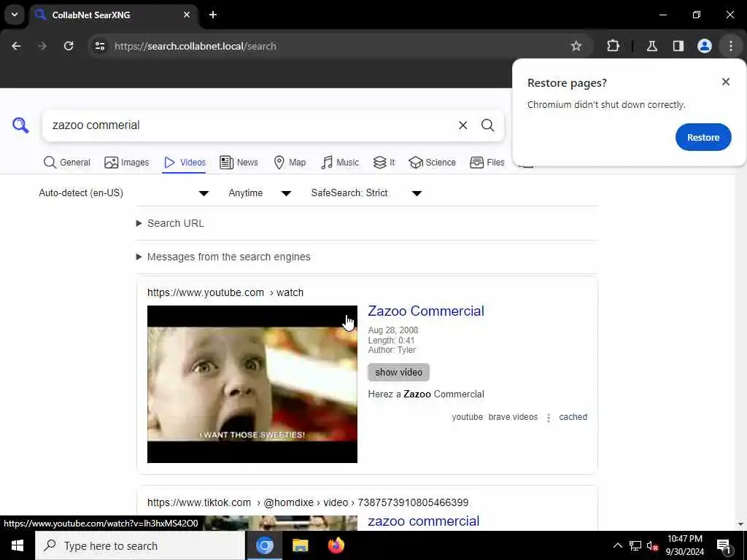747x560 pixels.
Task: Open a new browser tab
Action: tap(213, 15)
